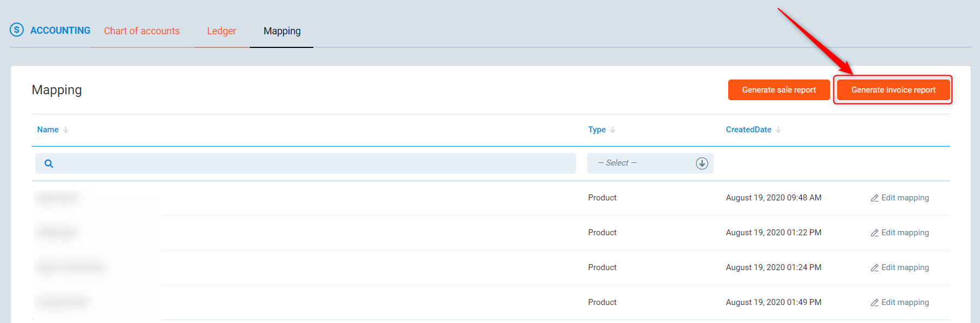Click the sort arrow next to CreatedDate
The width and height of the screenshot is (980, 323).
tap(778, 130)
